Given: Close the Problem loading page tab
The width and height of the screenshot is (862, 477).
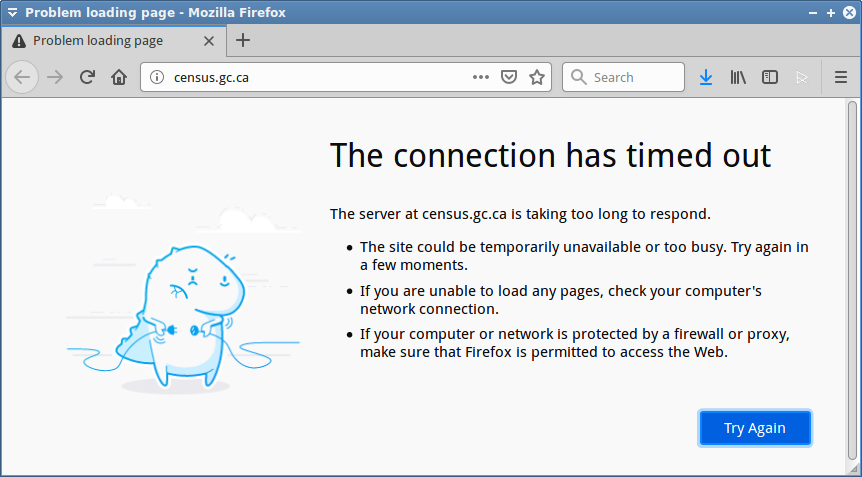Looking at the screenshot, I should click(x=209, y=41).
